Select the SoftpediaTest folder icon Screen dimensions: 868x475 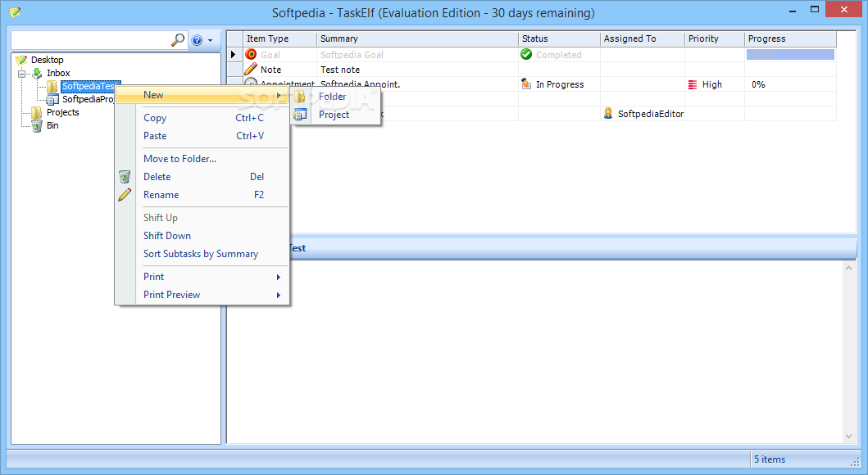pos(52,86)
